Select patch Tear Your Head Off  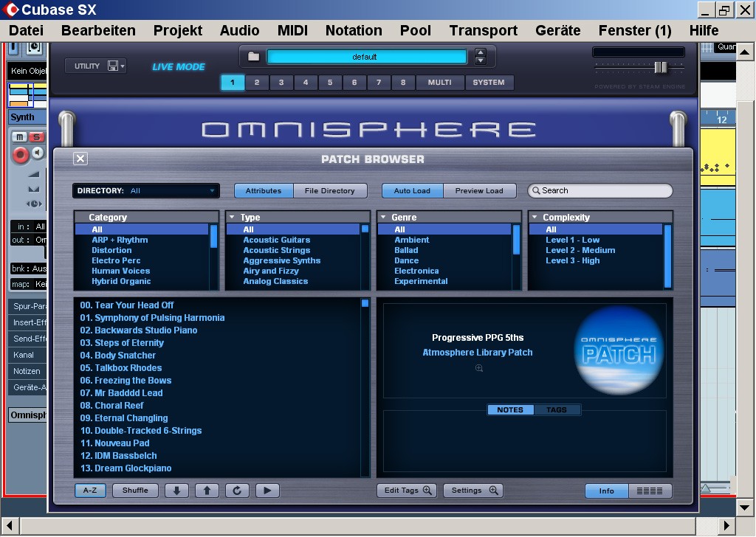coord(127,305)
